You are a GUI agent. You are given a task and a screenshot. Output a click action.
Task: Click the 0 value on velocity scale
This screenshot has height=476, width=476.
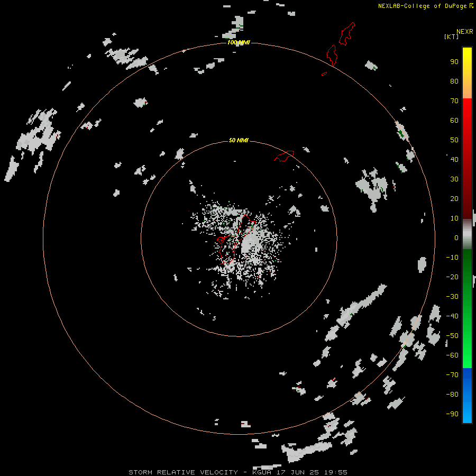456,237
